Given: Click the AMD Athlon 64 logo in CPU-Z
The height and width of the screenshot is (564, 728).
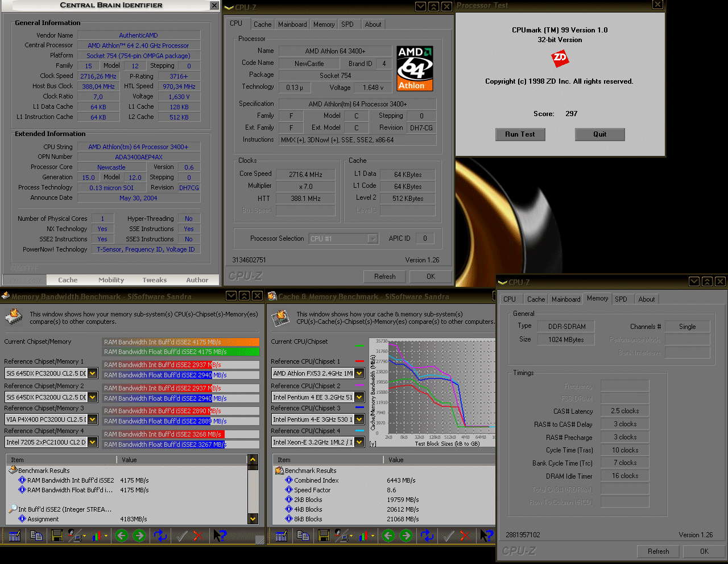Looking at the screenshot, I should click(415, 68).
